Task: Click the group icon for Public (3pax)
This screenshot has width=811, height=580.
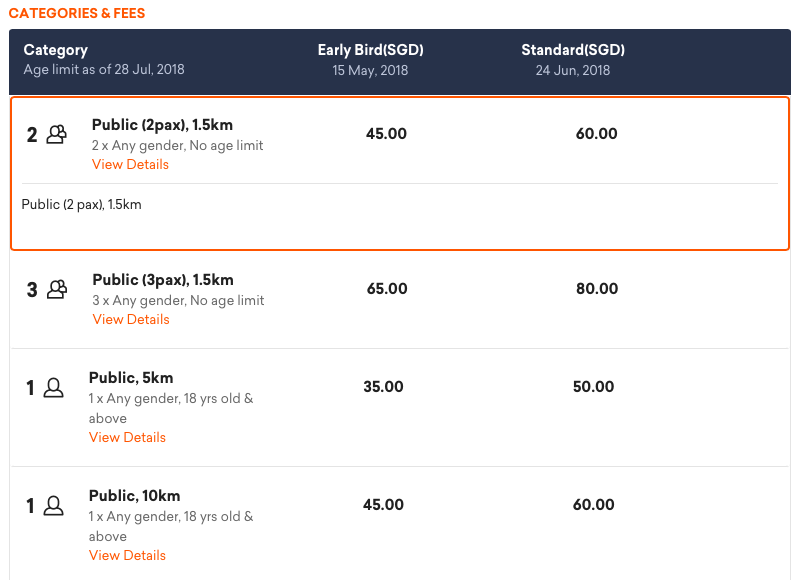Action: pyautogui.click(x=57, y=289)
